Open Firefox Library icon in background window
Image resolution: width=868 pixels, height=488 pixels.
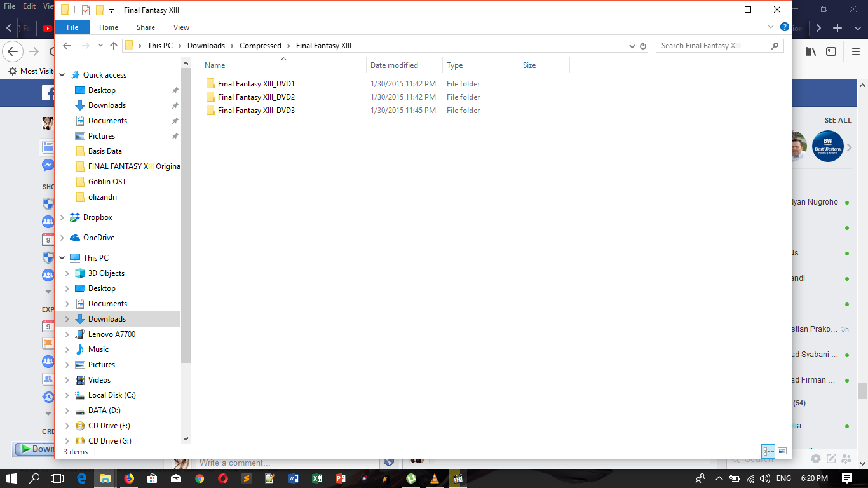811,51
